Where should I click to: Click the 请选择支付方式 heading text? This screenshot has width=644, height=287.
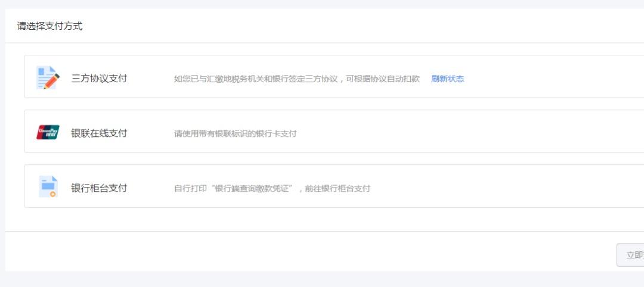pyautogui.click(x=49, y=26)
